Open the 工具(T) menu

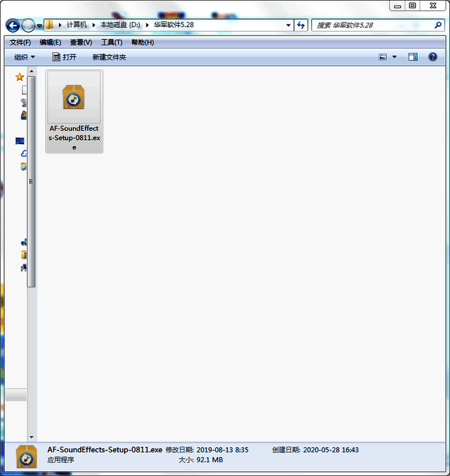point(111,42)
